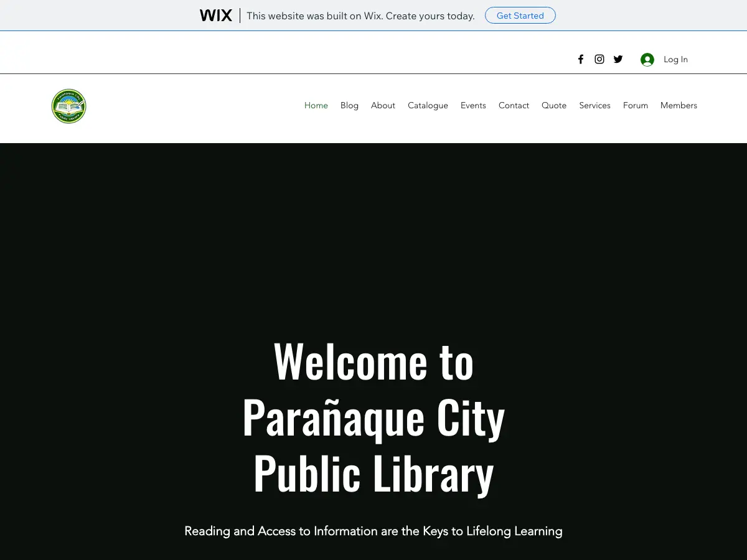The width and height of the screenshot is (747, 560).
Task: Click the Get Started button
Action: (520, 16)
